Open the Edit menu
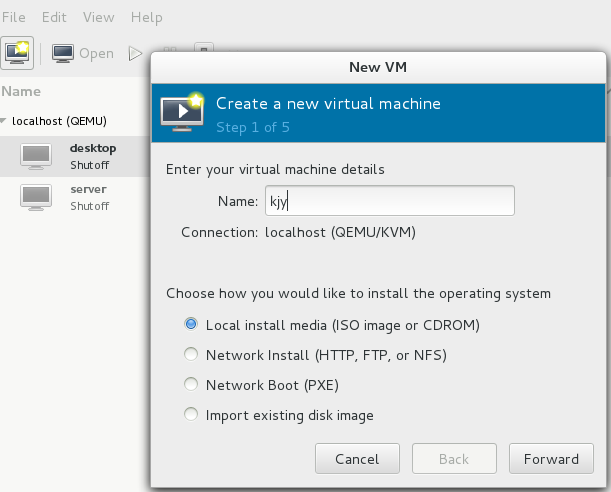This screenshot has height=492, width=611. [x=54, y=18]
